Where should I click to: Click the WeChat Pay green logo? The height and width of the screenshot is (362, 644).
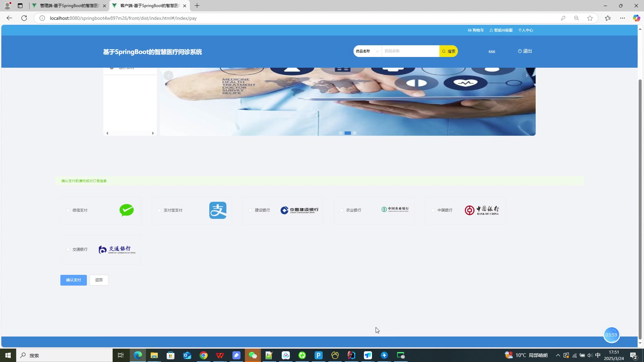pyautogui.click(x=126, y=210)
